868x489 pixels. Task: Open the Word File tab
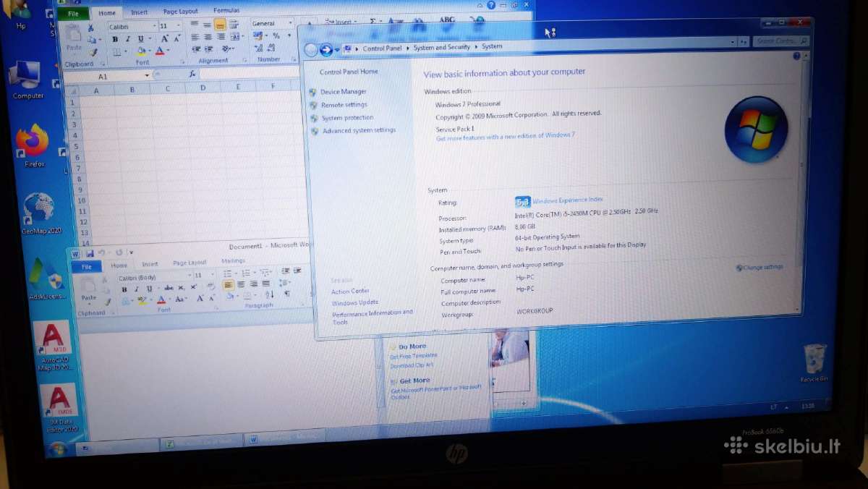pyautogui.click(x=86, y=266)
